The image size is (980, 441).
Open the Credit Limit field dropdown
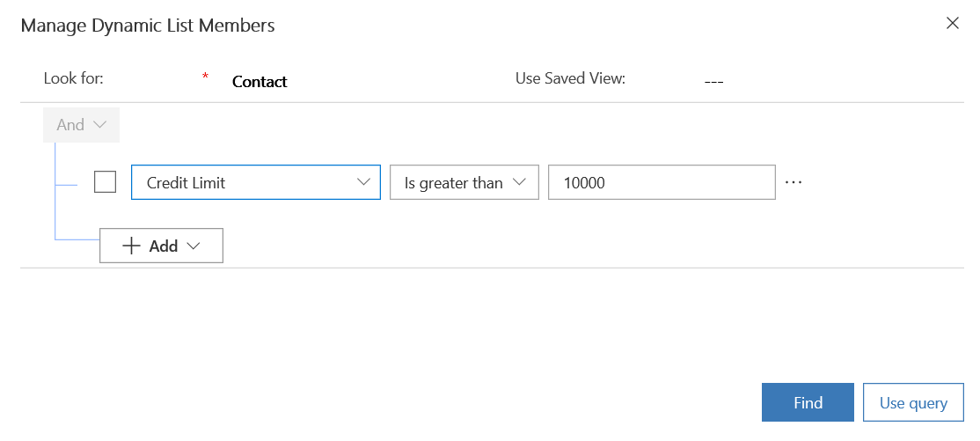255,182
